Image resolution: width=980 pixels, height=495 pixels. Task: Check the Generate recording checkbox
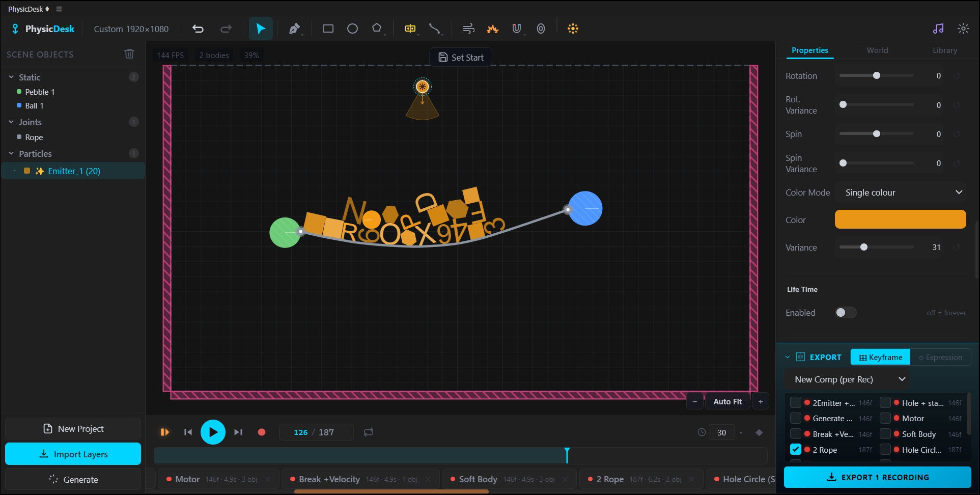click(796, 419)
